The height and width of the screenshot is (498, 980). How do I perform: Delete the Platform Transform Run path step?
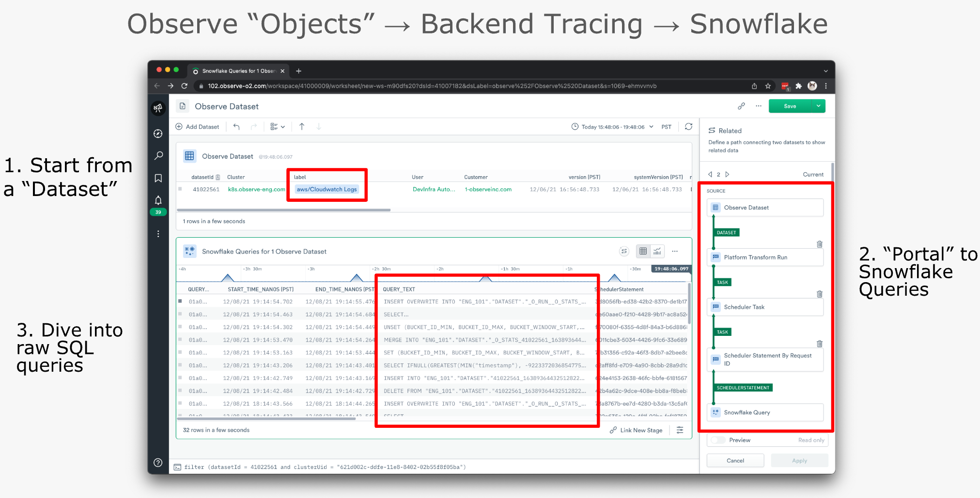tap(820, 244)
